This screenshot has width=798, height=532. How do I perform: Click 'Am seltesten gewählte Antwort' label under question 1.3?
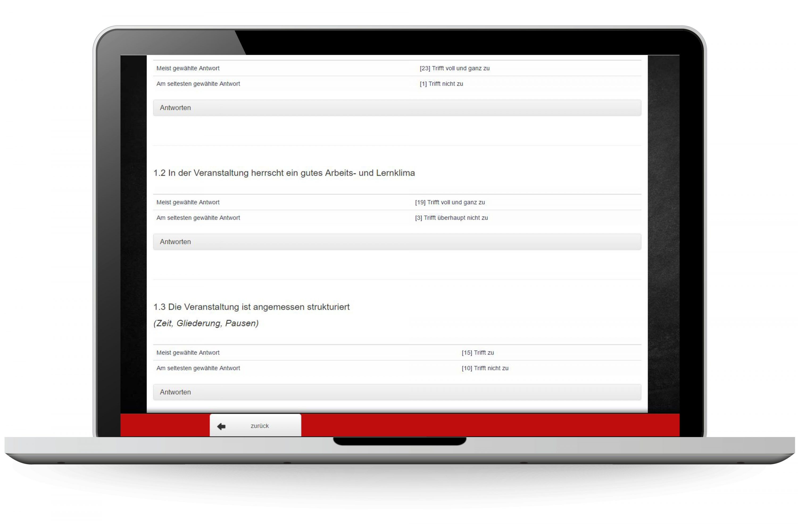(198, 368)
